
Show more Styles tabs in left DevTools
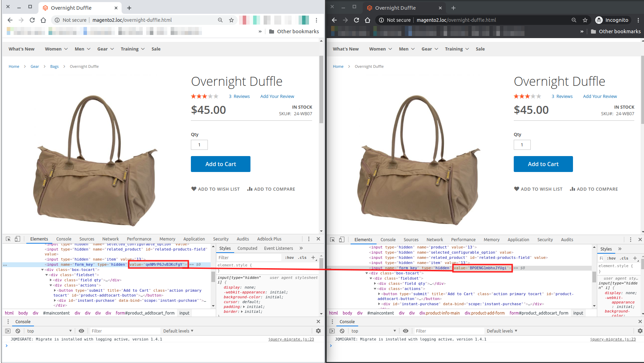[x=301, y=248]
